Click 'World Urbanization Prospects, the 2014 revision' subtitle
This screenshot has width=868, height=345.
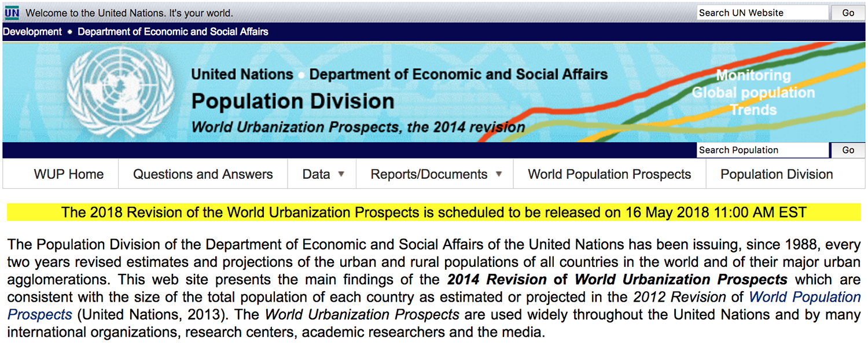pyautogui.click(x=358, y=127)
